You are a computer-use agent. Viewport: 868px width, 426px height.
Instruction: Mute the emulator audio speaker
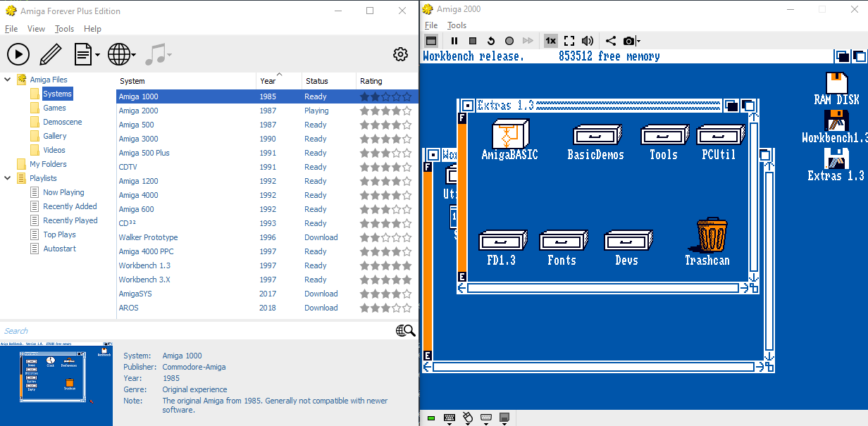[587, 42]
